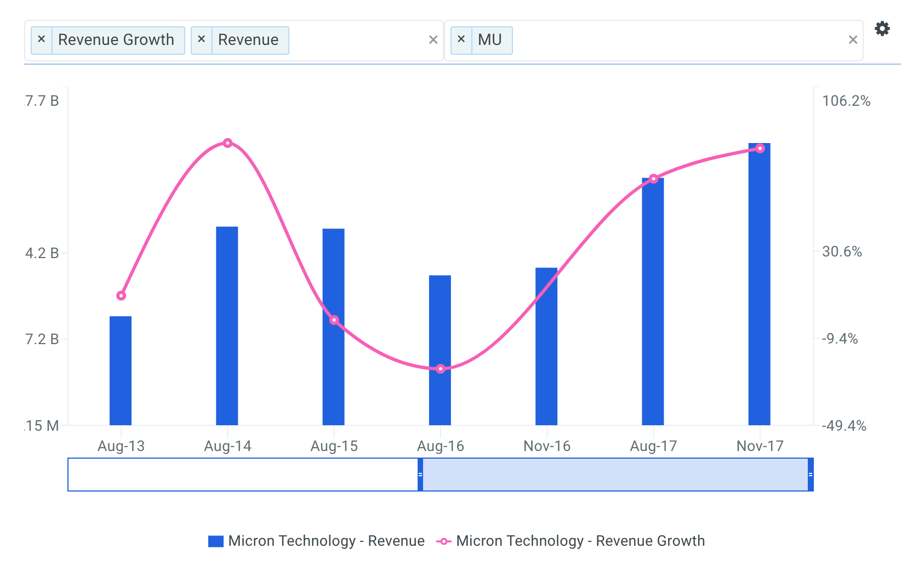This screenshot has height=571, width=924.
Task: Click the Aug-14 x-axis label
Action: pyautogui.click(x=227, y=446)
